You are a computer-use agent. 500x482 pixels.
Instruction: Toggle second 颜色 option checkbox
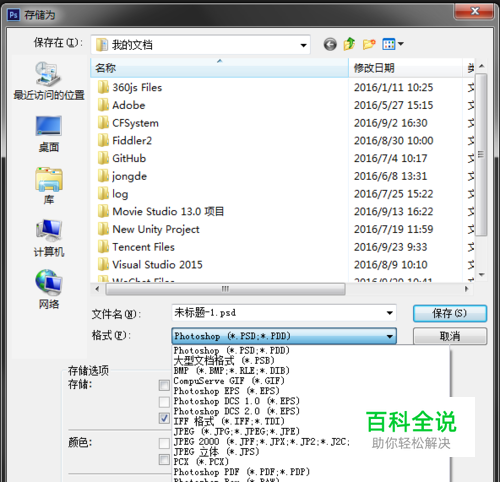tap(164, 459)
